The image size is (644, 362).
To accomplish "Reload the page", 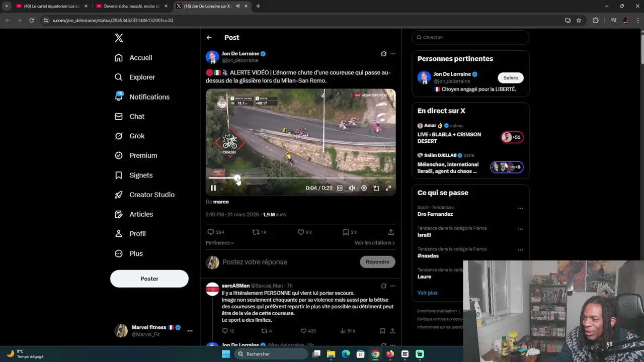I will click(x=31, y=20).
